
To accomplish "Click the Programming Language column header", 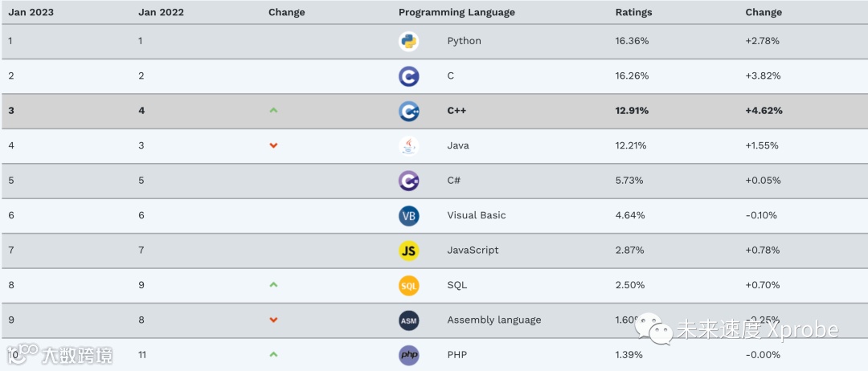I will (457, 12).
